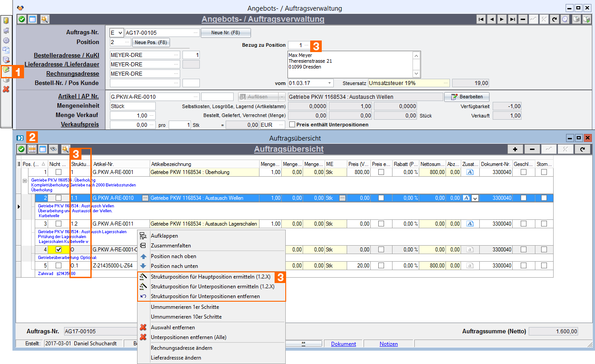The width and height of the screenshot is (595, 364).
Task: Open lookup dots of 'Bezug zu Position' field
Action: [306, 45]
